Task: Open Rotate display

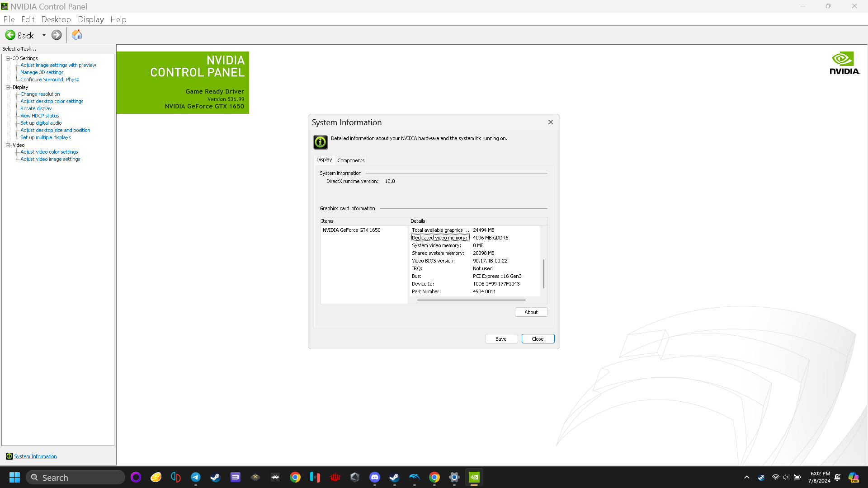Action: pos(36,108)
